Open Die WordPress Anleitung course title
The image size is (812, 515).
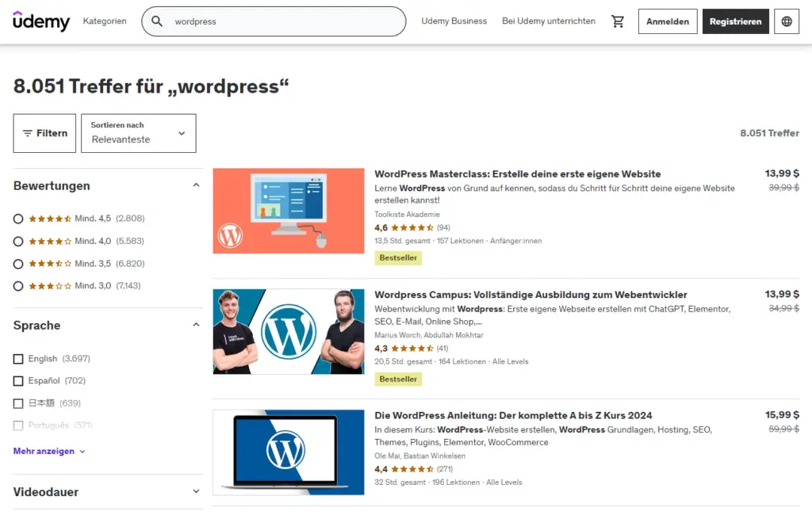[513, 415]
